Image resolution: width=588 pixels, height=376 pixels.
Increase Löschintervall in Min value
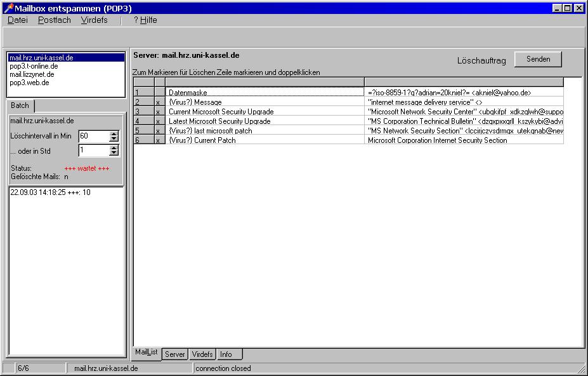tap(114, 133)
